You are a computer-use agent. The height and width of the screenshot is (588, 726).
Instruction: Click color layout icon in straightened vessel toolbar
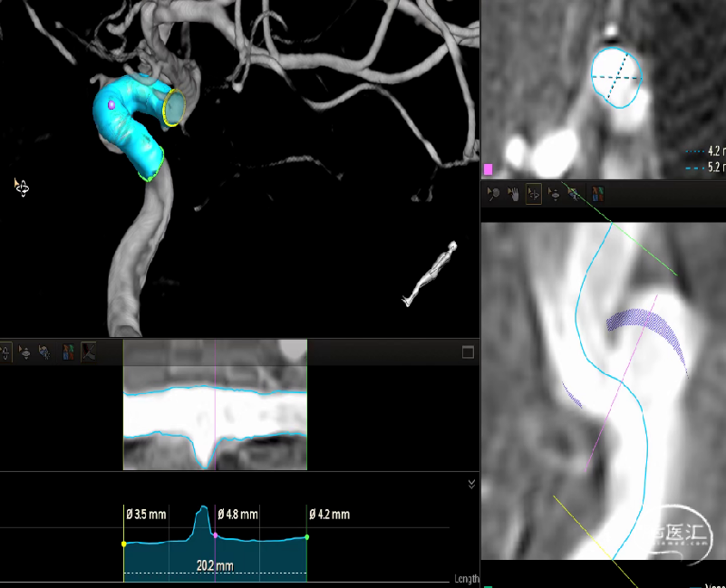point(68,352)
